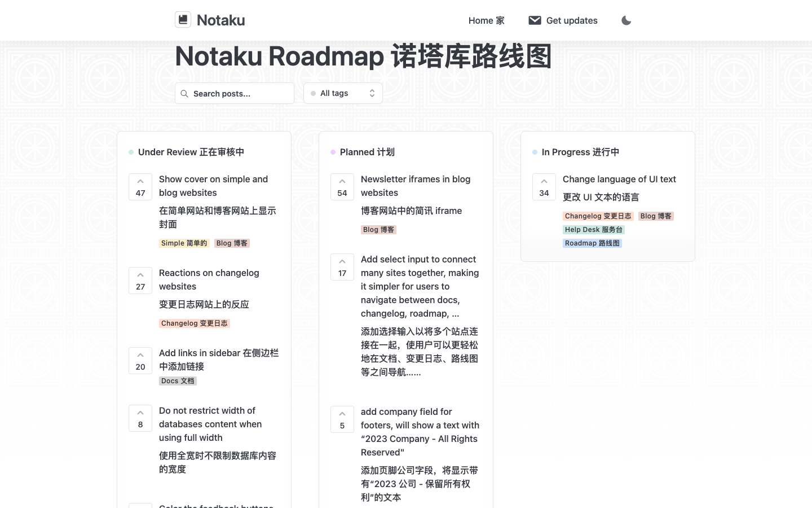The height and width of the screenshot is (508, 812).
Task: Open the Get updates link
Action: click(571, 20)
